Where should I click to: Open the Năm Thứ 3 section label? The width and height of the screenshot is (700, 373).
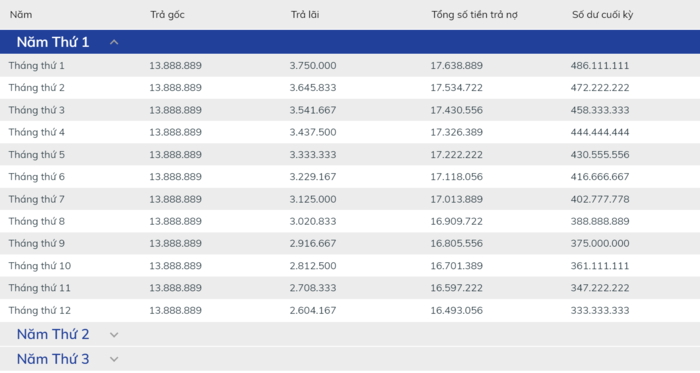pos(53,359)
